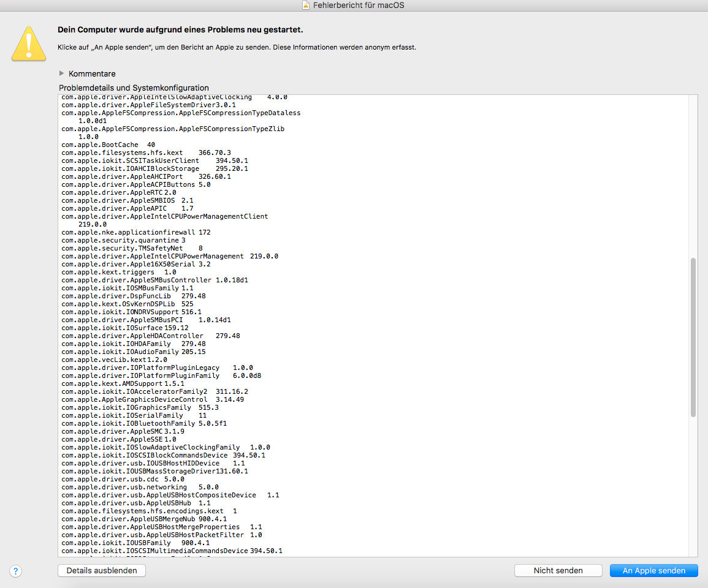Click the com.apple.iokit.IONDRVSupport 516.1 line
The height and width of the screenshot is (588, 708).
[131, 312]
